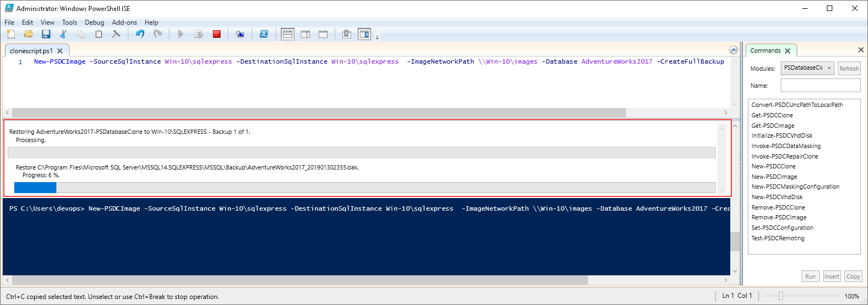Screen dimensions: 868x305
Task: Select New-PSDCVhdDisk command
Action: click(x=777, y=197)
